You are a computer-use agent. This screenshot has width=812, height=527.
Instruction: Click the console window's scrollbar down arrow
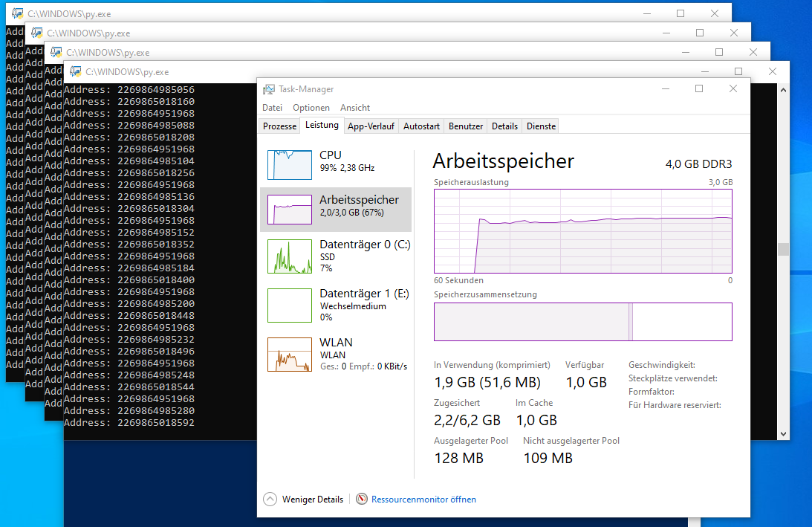click(x=782, y=433)
